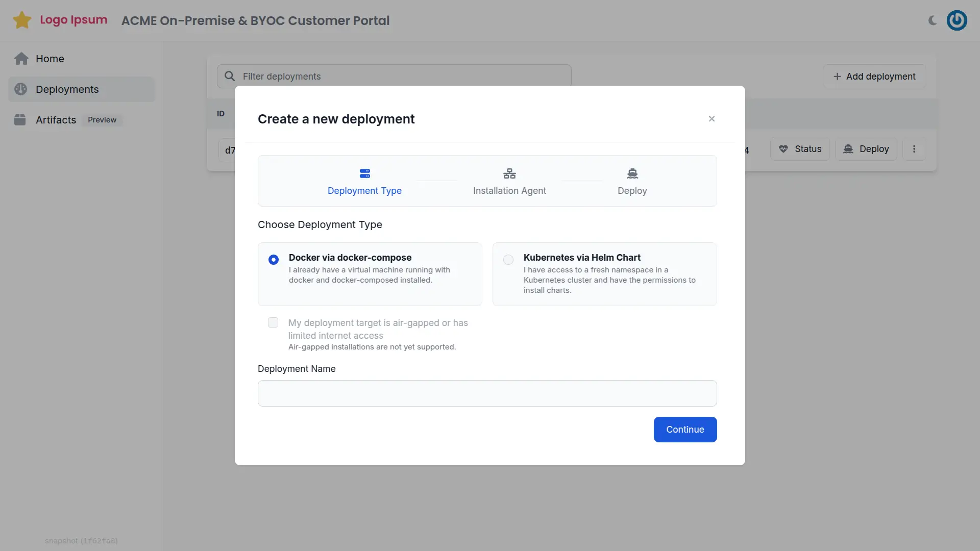The image size is (980, 551).
Task: Click the Deploy button in the row
Action: coord(866,149)
